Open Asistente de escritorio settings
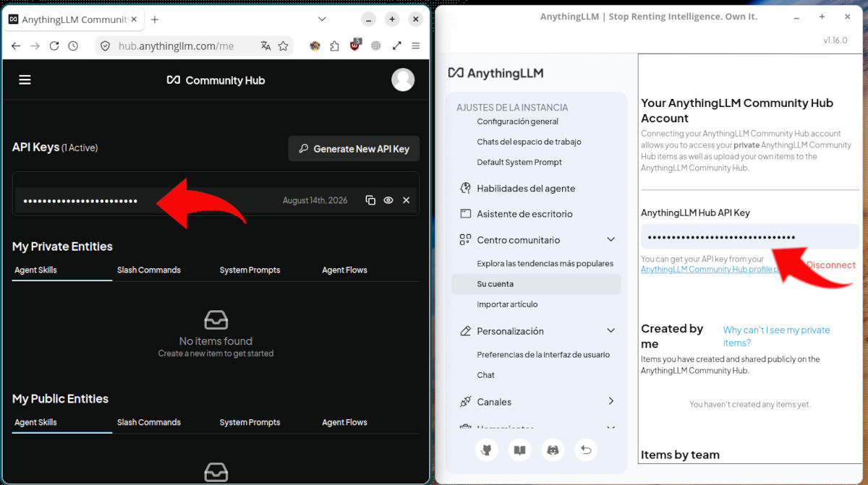The width and height of the screenshot is (868, 485). point(524,214)
